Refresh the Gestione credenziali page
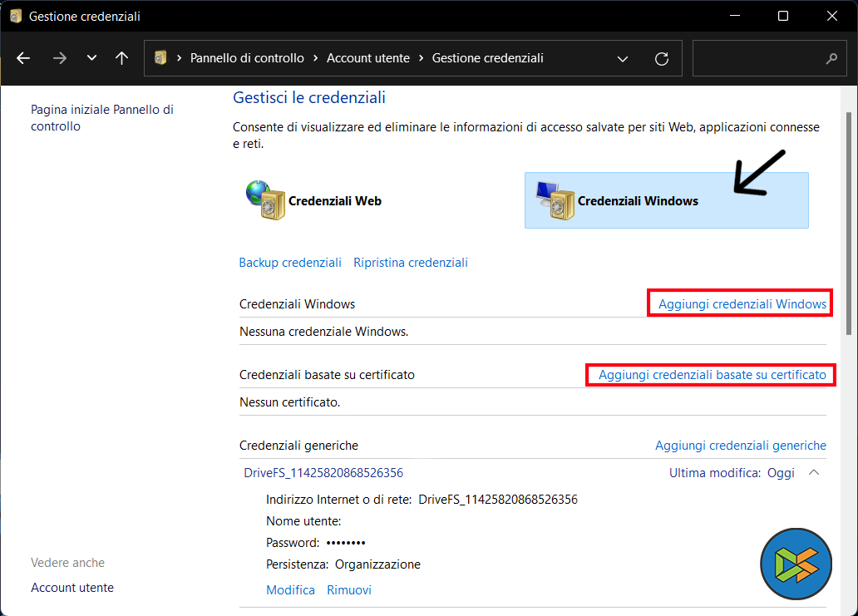Viewport: 858px width, 616px height. [x=662, y=58]
